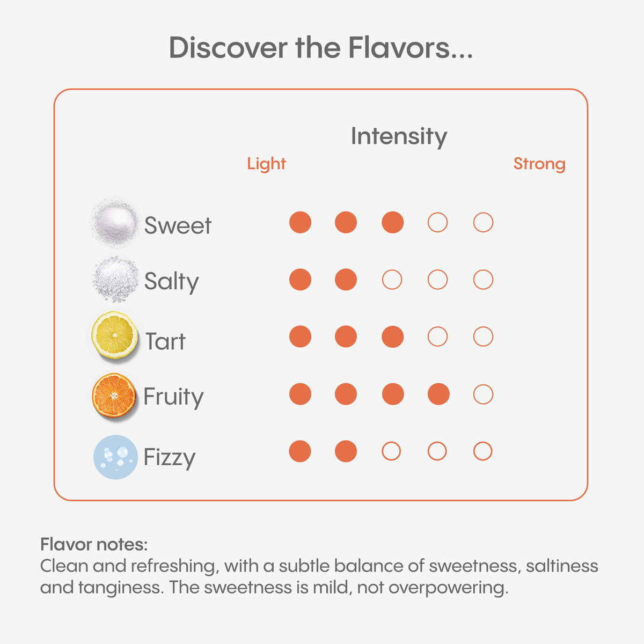This screenshot has height=644, width=644.
Task: Click the blue bubbles icon for Fizzy
Action: point(115,457)
